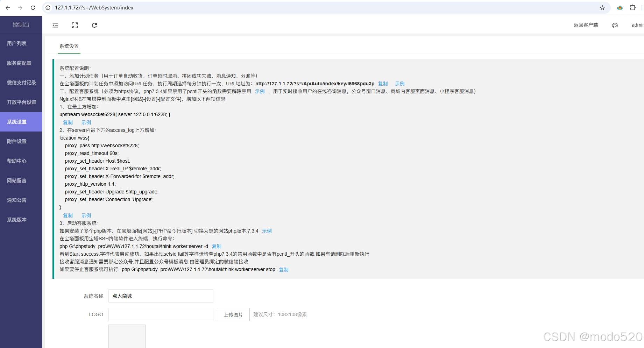Click the LOGO path input field
The height and width of the screenshot is (348, 644).
(161, 314)
